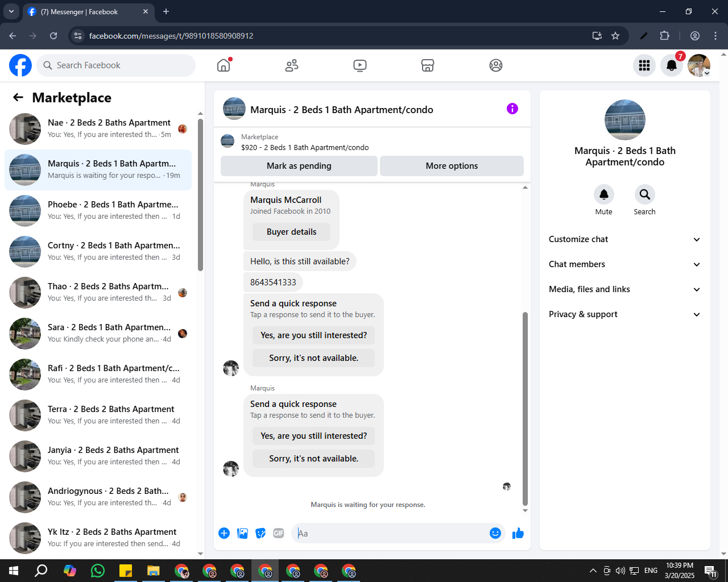Open listing thumbnail in right info panel
Screen dimensions: 728x582
point(625,120)
